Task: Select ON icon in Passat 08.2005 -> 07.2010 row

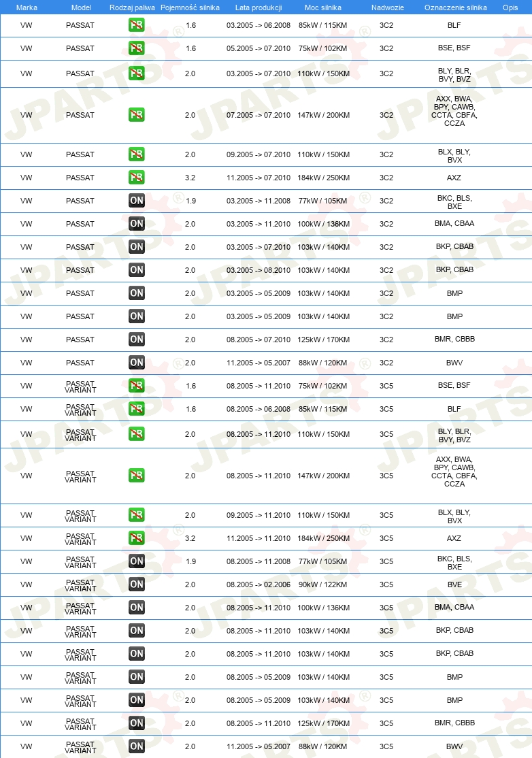Action: click(137, 340)
